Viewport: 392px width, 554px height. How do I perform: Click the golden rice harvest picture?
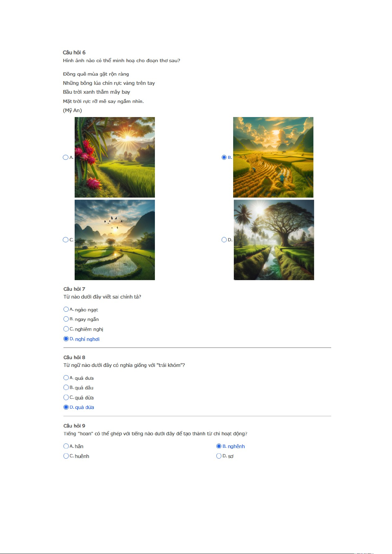(273, 157)
